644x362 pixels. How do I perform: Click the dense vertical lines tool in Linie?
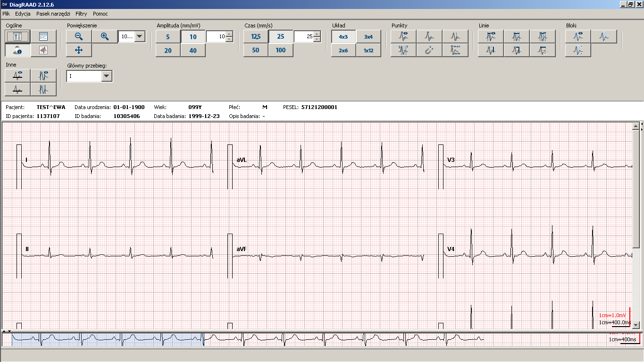(x=543, y=36)
